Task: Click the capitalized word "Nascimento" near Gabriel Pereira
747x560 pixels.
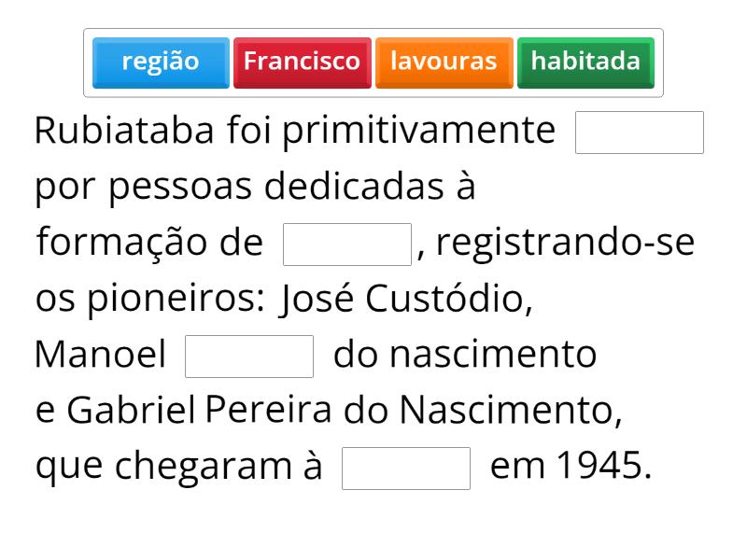Action: (x=510, y=411)
